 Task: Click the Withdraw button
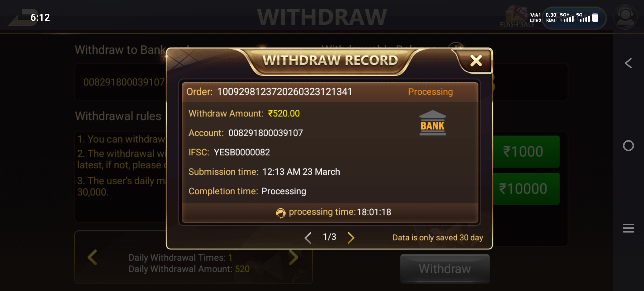pyautogui.click(x=445, y=269)
